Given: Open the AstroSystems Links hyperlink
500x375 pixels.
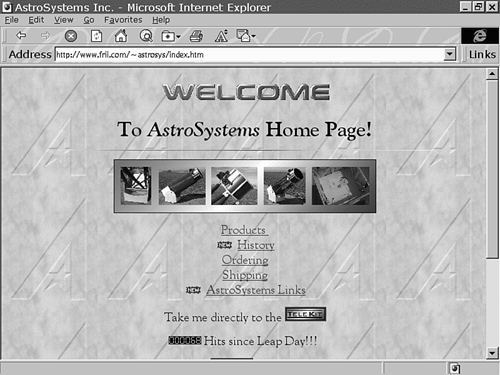Looking at the screenshot, I should click(256, 290).
